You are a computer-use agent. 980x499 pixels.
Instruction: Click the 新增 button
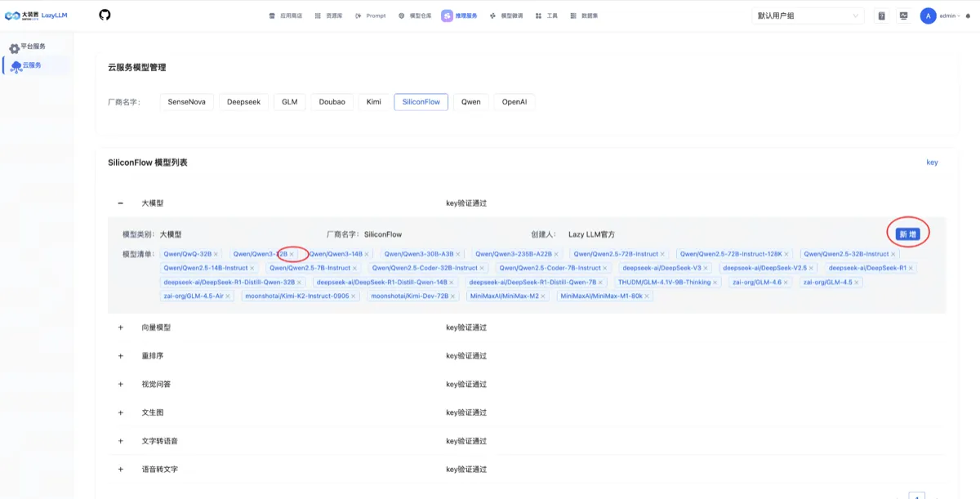pyautogui.click(x=907, y=234)
